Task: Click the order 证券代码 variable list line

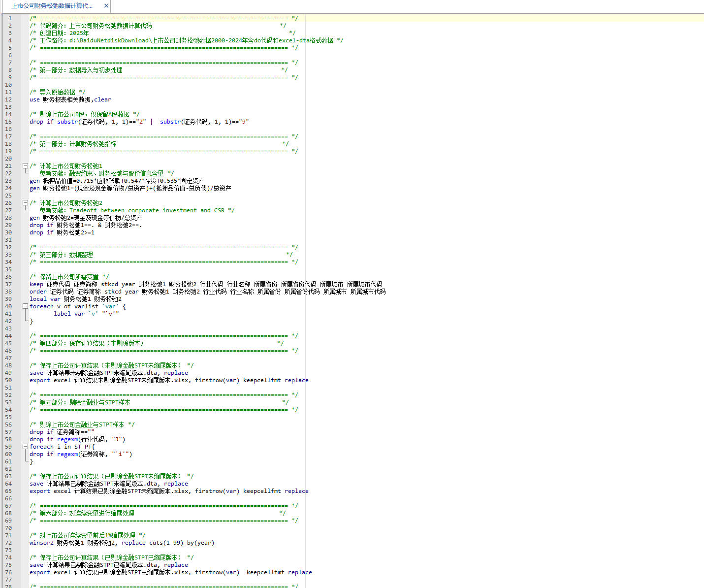Action: 208,292
